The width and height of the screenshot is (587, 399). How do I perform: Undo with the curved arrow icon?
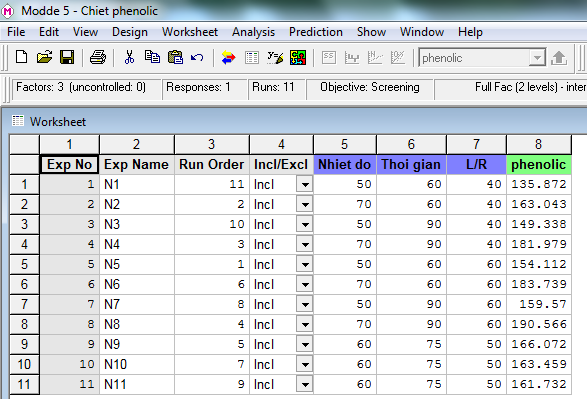click(x=197, y=57)
